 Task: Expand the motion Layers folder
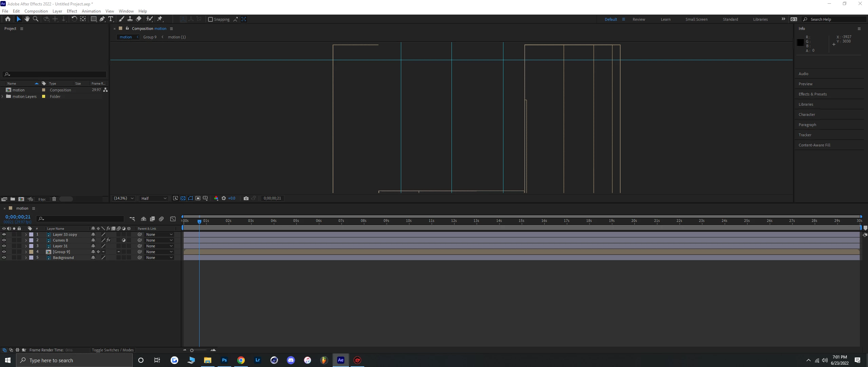point(3,97)
